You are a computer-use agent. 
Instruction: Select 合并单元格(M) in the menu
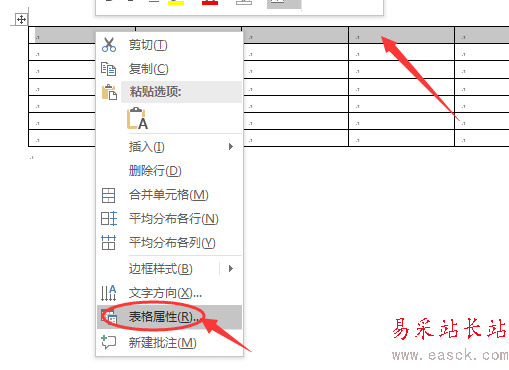tap(169, 195)
